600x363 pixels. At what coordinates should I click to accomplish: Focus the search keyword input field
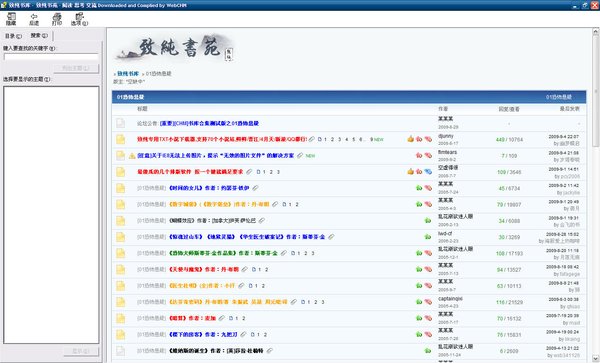point(51,57)
